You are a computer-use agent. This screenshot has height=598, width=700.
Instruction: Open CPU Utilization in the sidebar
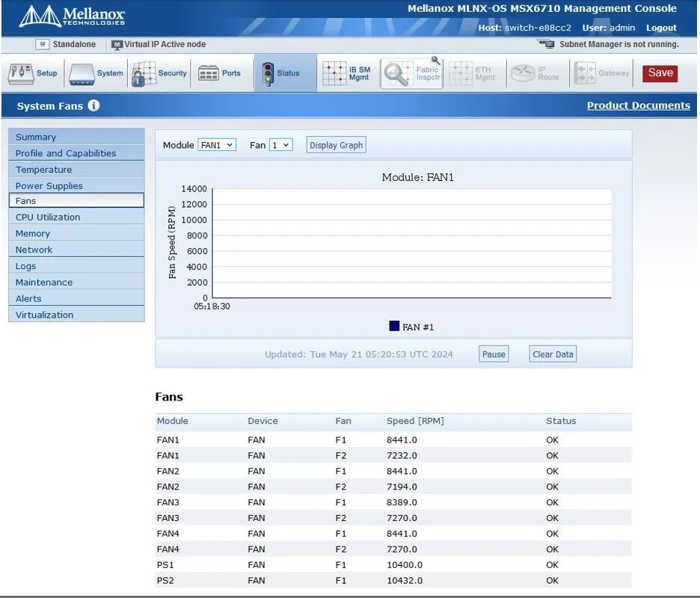tap(76, 217)
